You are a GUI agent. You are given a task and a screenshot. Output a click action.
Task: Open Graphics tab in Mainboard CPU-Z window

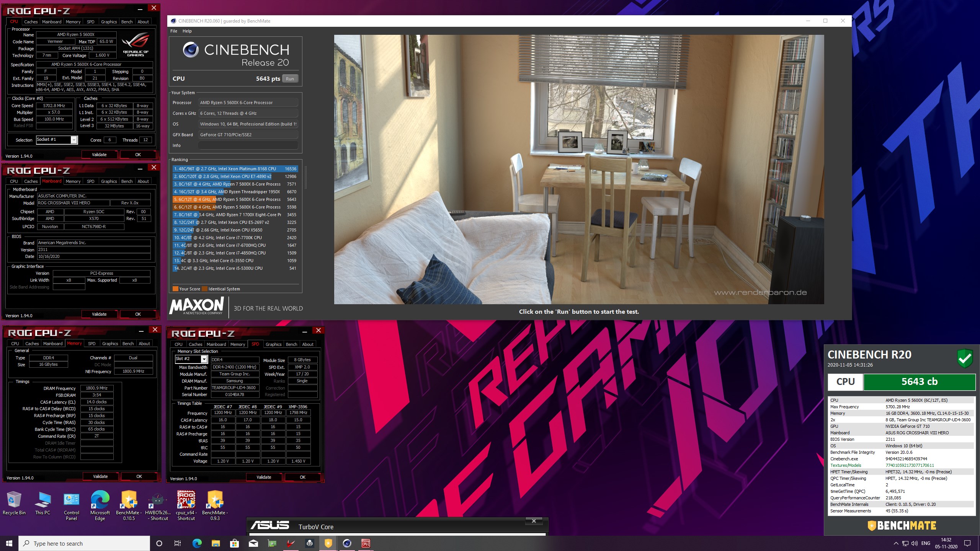point(109,181)
